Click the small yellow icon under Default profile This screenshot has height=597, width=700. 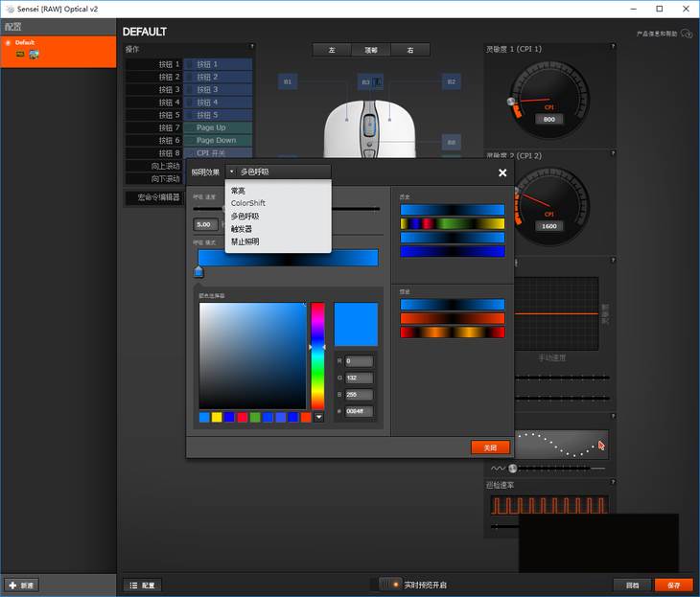click(20, 54)
